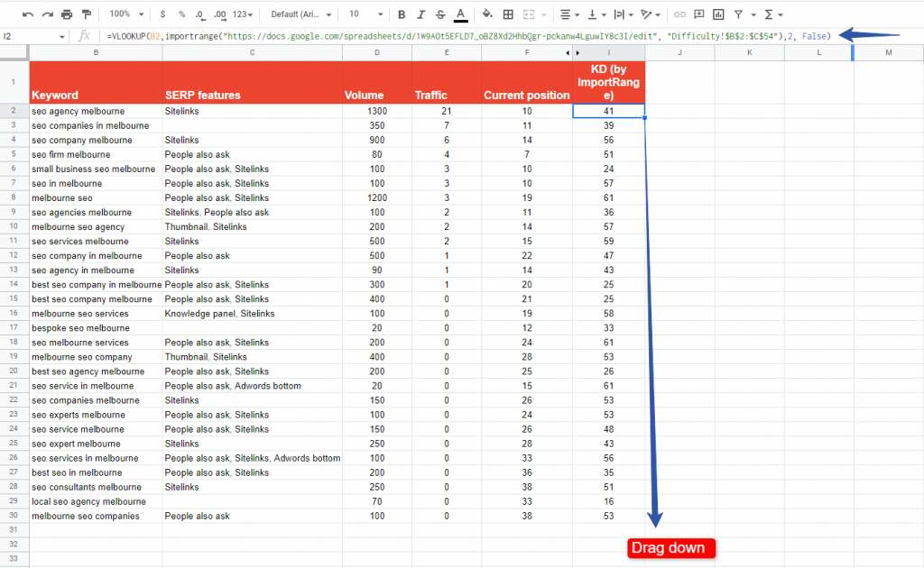Click the merge cells icon
Screen dimensions: 924x568
pos(529,14)
